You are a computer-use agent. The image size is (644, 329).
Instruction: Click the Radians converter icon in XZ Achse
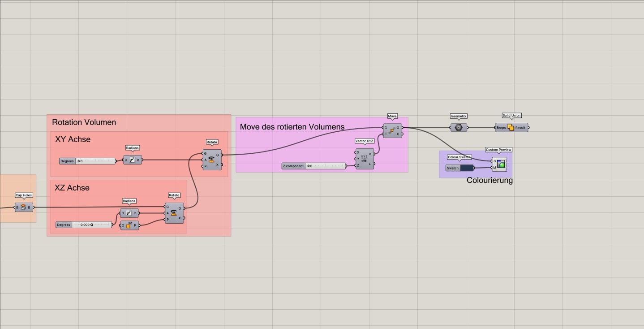click(x=129, y=213)
